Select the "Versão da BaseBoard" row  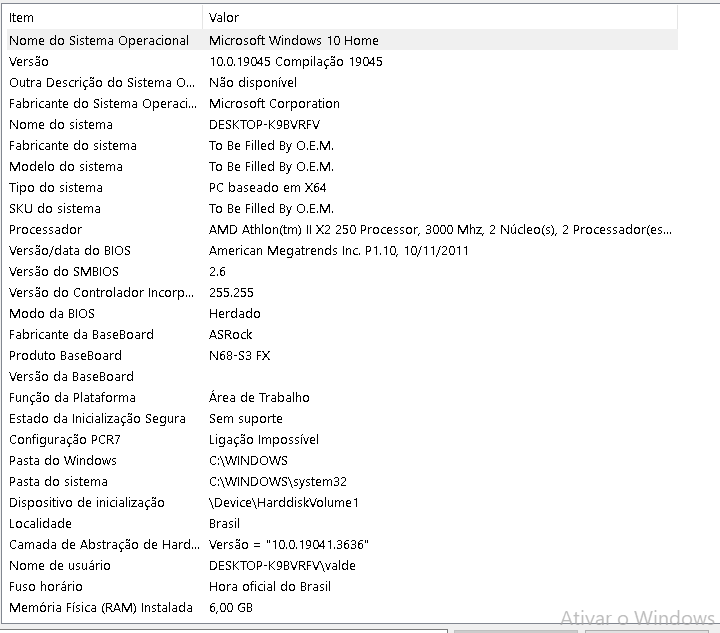tap(342, 377)
